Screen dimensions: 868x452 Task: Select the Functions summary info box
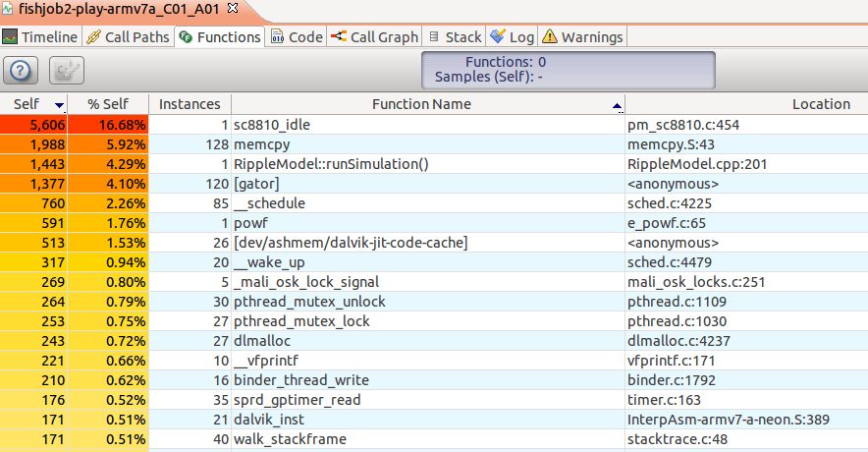click(568, 69)
